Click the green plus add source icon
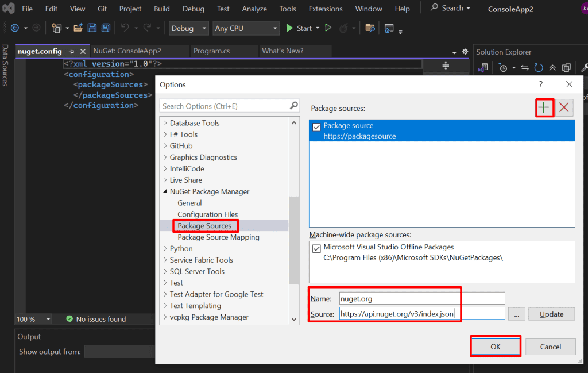 coord(544,107)
